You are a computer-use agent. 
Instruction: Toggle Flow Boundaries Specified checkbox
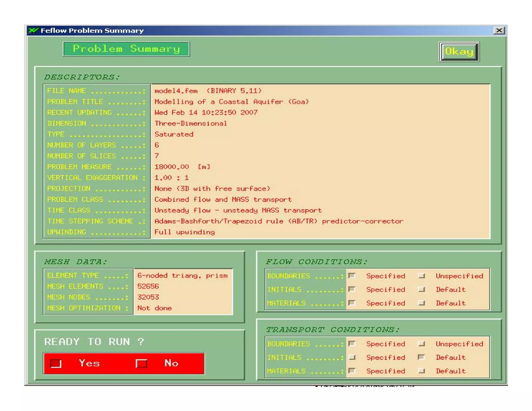[x=352, y=276]
